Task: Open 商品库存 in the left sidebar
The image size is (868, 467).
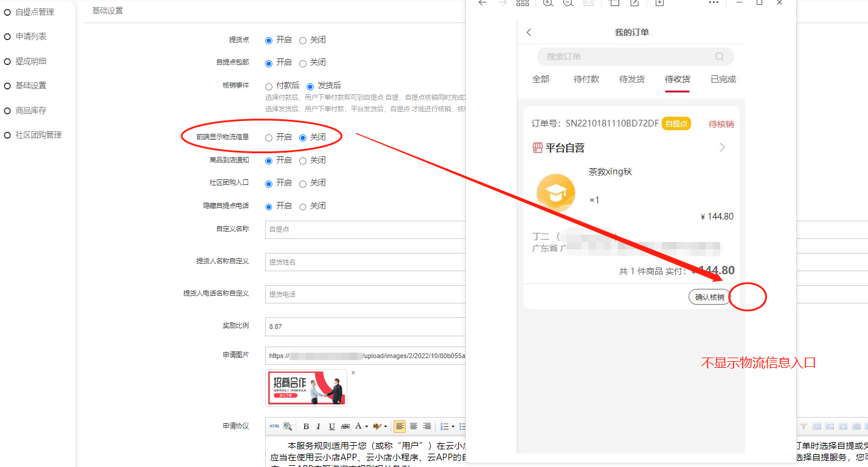Action: (30, 111)
